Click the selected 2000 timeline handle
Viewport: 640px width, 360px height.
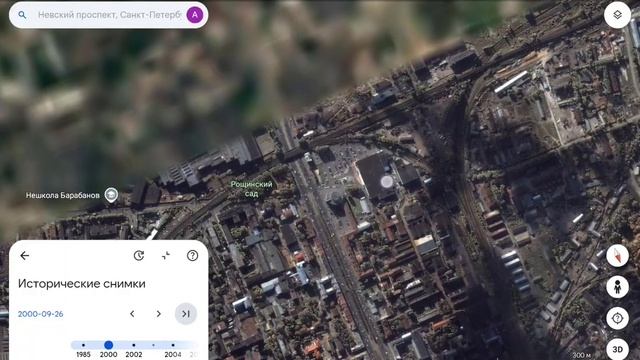click(x=108, y=345)
